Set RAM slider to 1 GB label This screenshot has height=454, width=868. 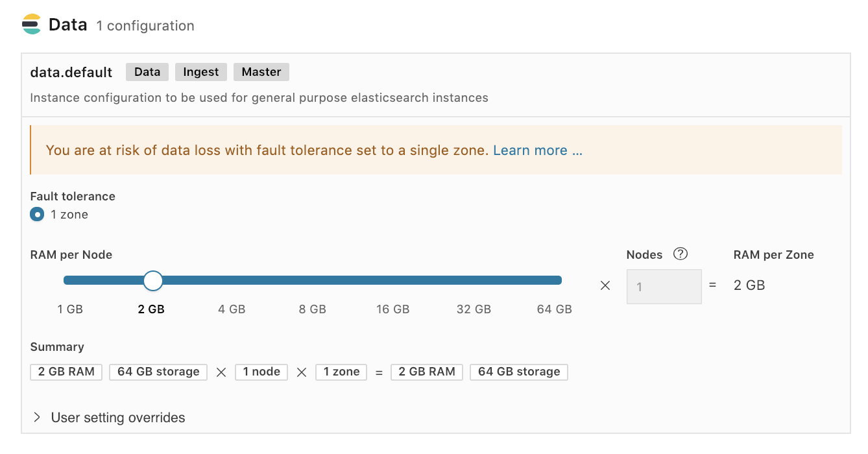pos(70,309)
